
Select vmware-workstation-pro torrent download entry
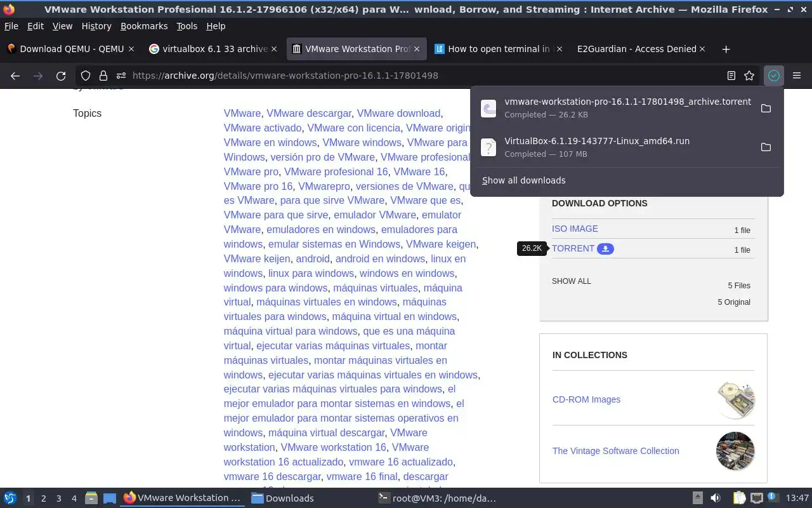tap(627, 108)
